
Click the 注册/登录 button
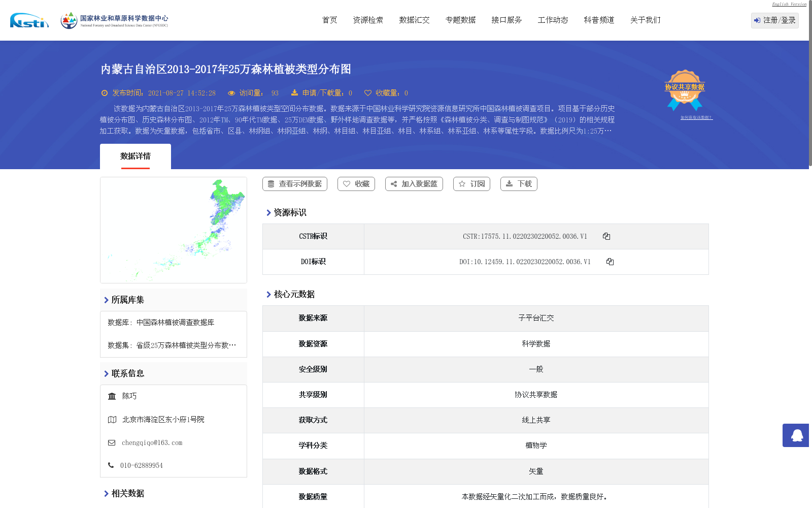click(774, 20)
